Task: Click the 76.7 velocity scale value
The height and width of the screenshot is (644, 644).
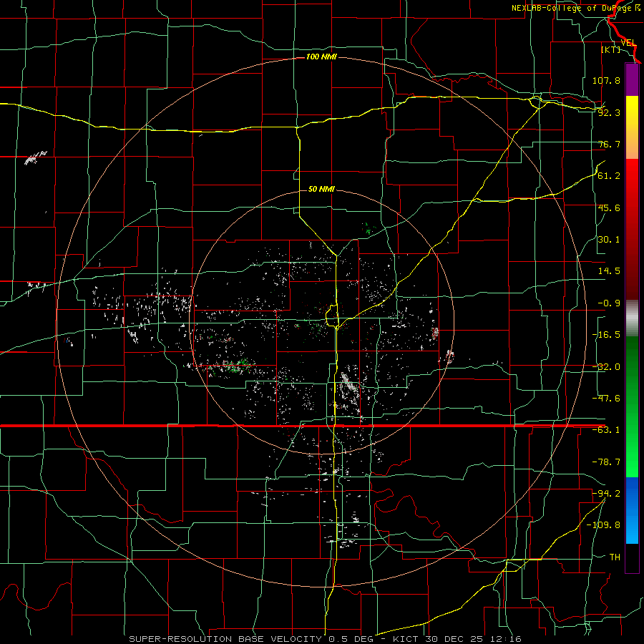Action: [609, 144]
